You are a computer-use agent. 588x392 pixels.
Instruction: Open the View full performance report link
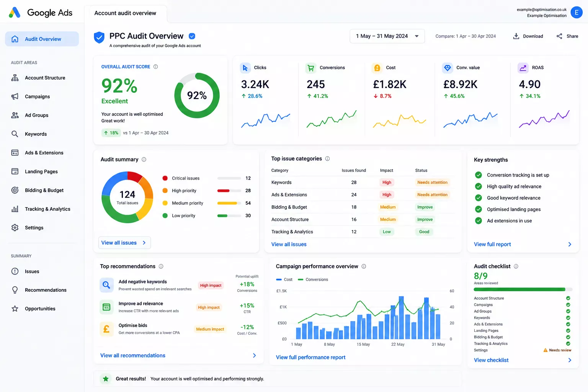click(x=310, y=358)
